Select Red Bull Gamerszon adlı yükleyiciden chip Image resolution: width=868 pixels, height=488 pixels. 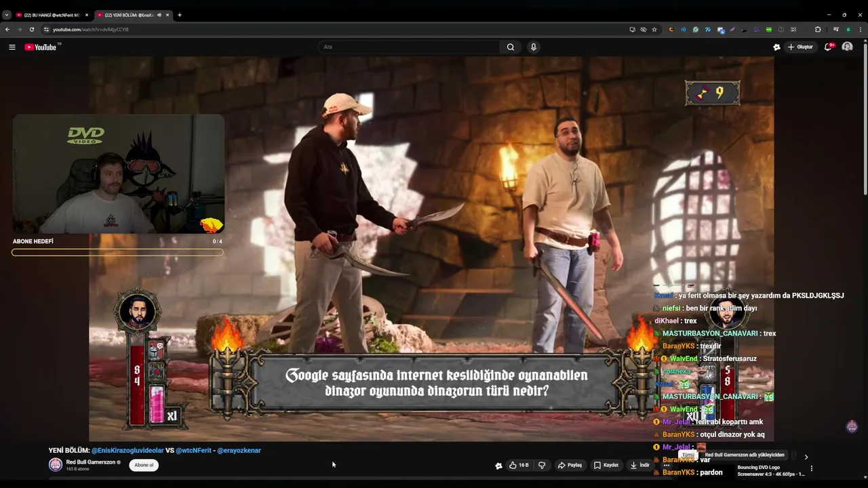745,455
